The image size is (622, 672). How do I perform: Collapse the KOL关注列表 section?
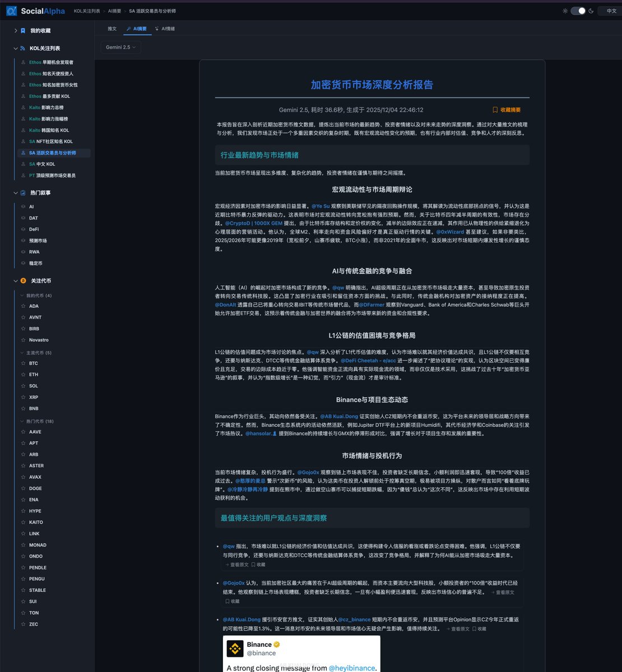click(16, 49)
